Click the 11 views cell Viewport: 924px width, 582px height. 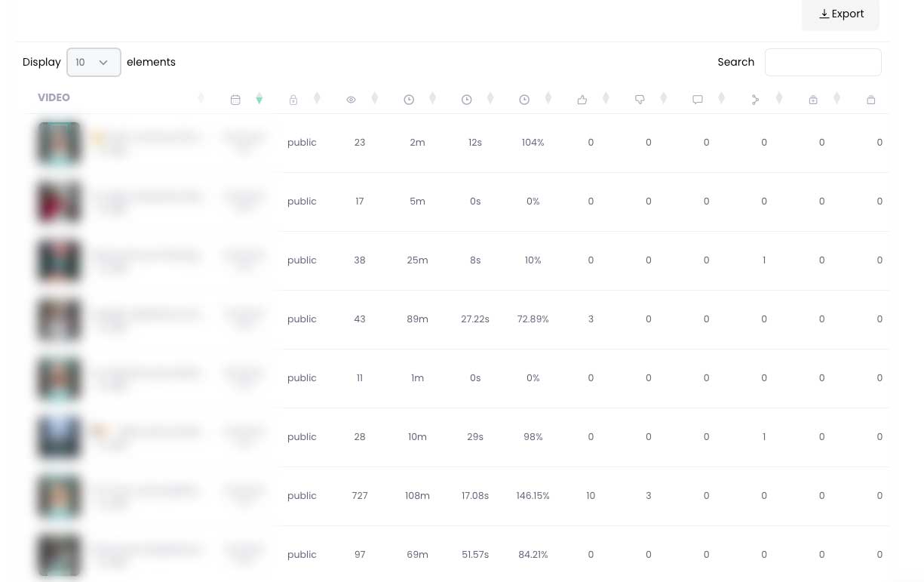coord(360,378)
